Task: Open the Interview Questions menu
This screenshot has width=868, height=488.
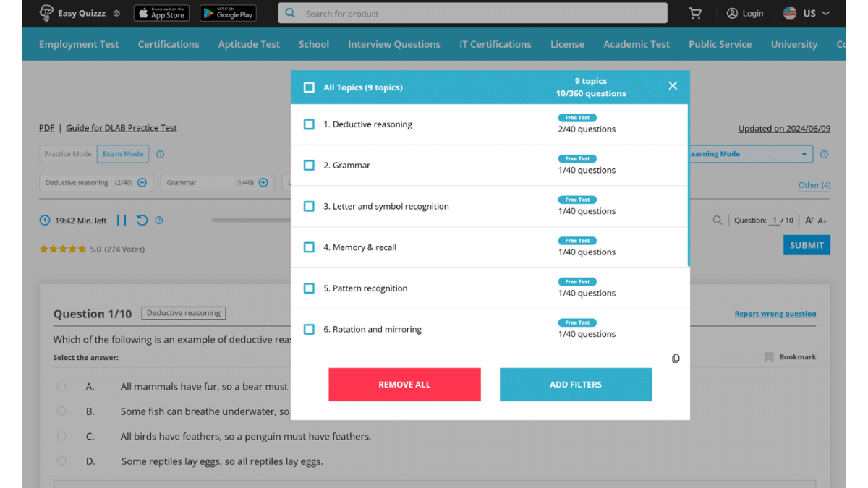Action: tap(394, 44)
